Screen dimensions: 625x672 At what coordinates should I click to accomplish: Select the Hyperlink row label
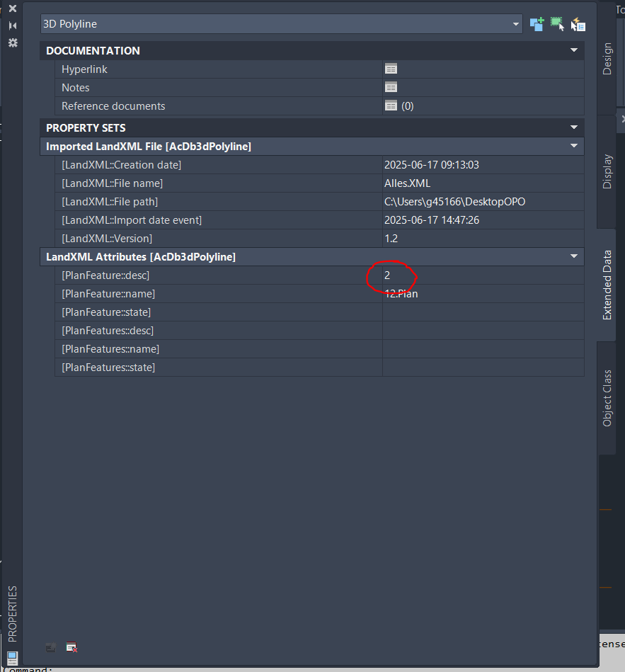tap(84, 69)
